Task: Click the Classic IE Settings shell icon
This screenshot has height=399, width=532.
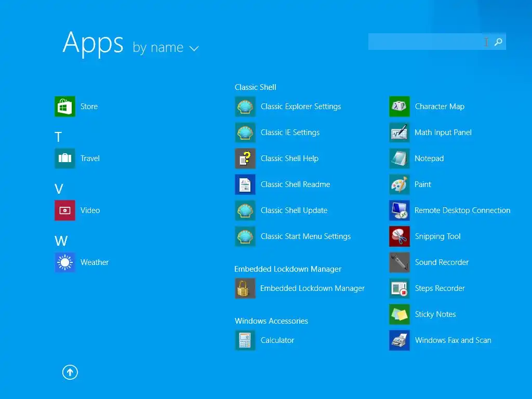Action: point(245,132)
